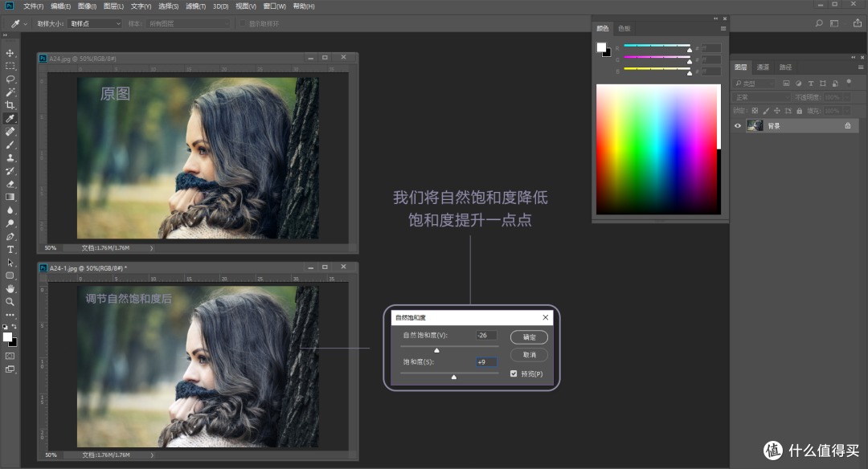Hide the 背景 layer using the eye icon
Screen dimensions: 868x469
pos(737,126)
